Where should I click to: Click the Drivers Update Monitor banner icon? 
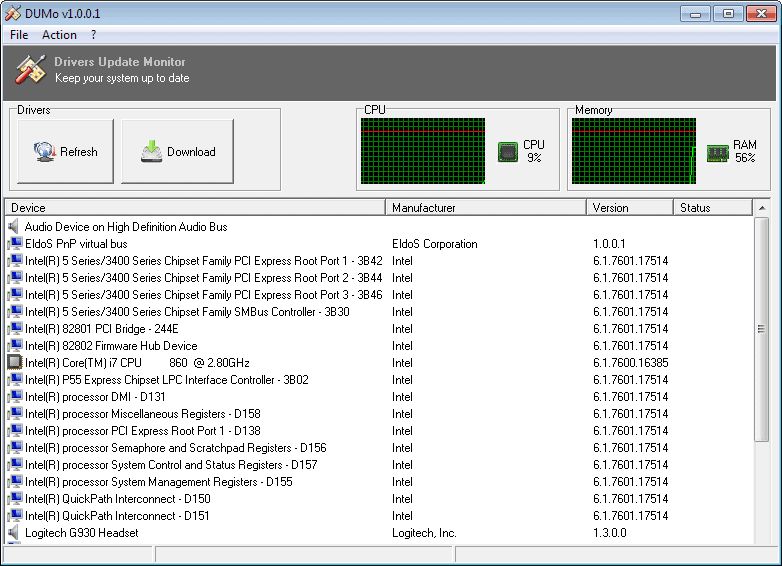[x=30, y=69]
